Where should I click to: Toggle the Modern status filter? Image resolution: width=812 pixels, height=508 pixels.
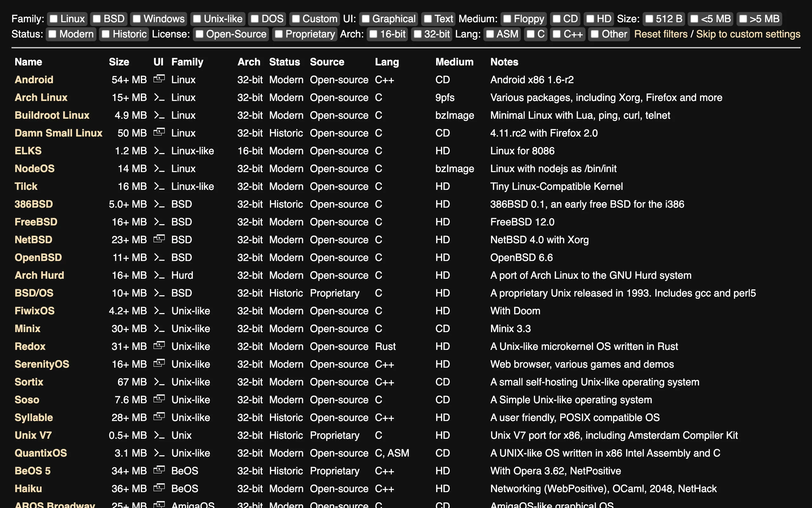point(52,34)
